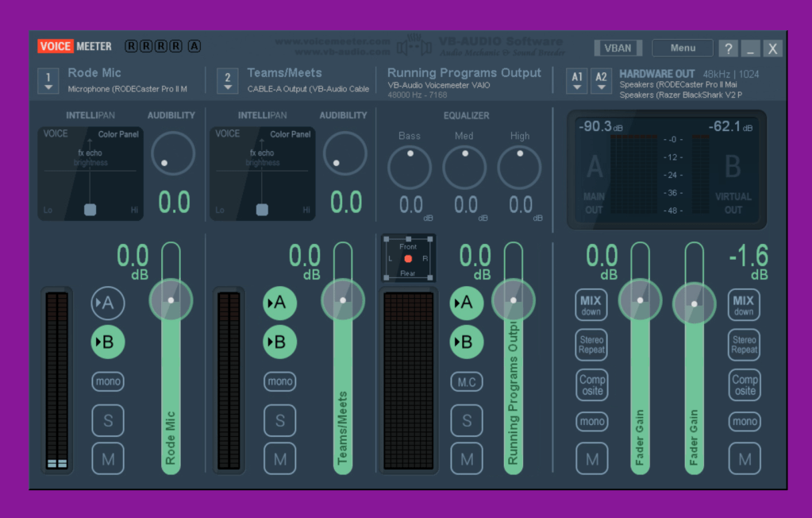The image size is (812, 518).
Task: Click the Med equalizer knob
Action: 464,168
